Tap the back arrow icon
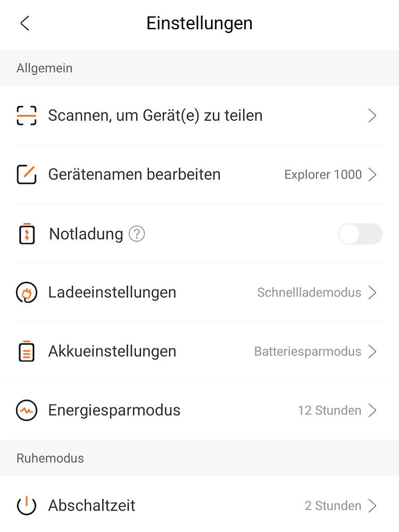The width and height of the screenshot is (399, 532). (24, 23)
